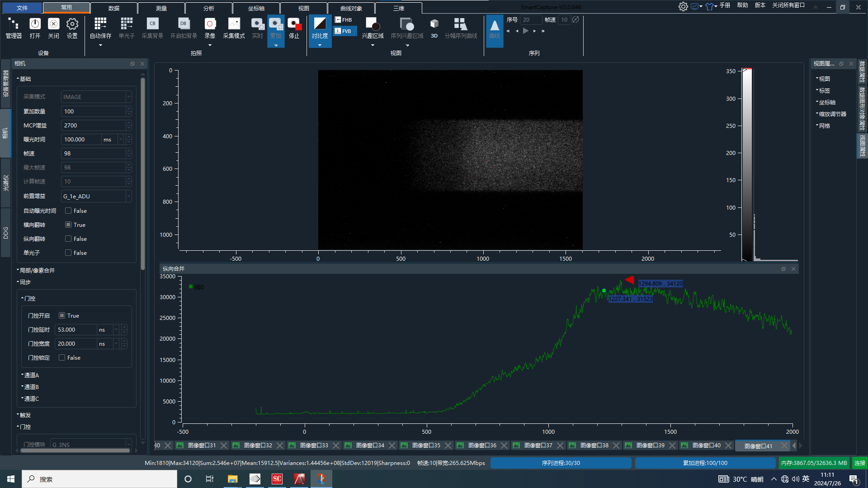Click the 帮助 help button
This screenshot has width=868, height=488.
[742, 5]
